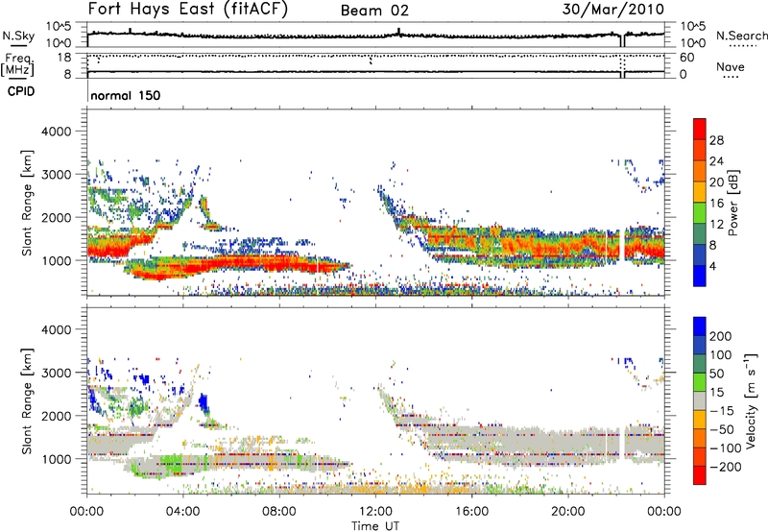Screen dimensions: 768x532
Task: Click the "20:00" time axis label
Action: coord(567,512)
